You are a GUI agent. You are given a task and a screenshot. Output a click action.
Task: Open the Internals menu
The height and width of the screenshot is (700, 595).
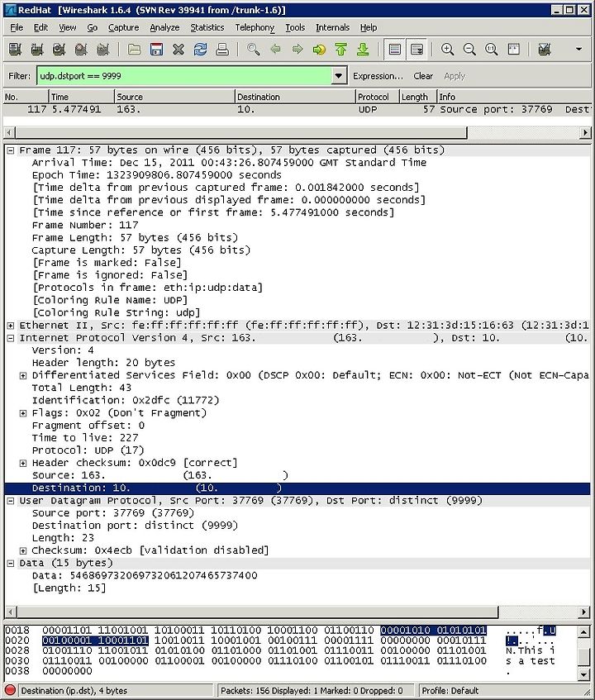point(332,27)
